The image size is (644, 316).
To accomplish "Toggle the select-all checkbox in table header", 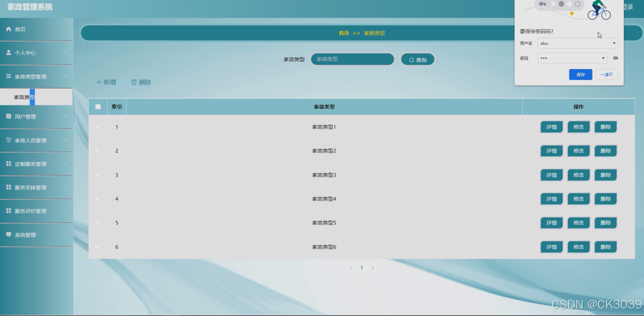I will [98, 107].
